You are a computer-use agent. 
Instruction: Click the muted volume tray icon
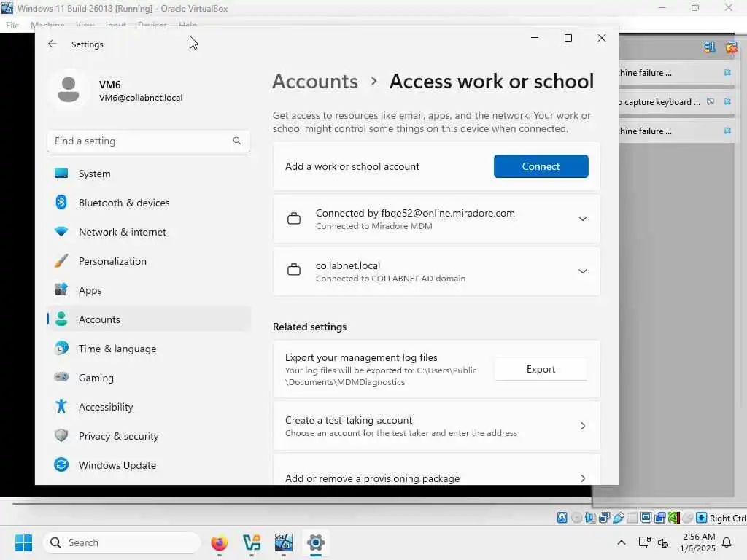[663, 542]
